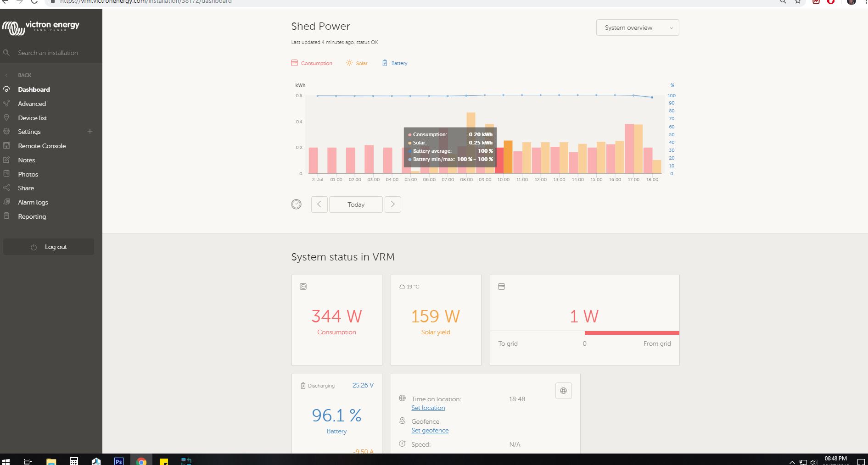Open Alarm logs

[x=33, y=202]
